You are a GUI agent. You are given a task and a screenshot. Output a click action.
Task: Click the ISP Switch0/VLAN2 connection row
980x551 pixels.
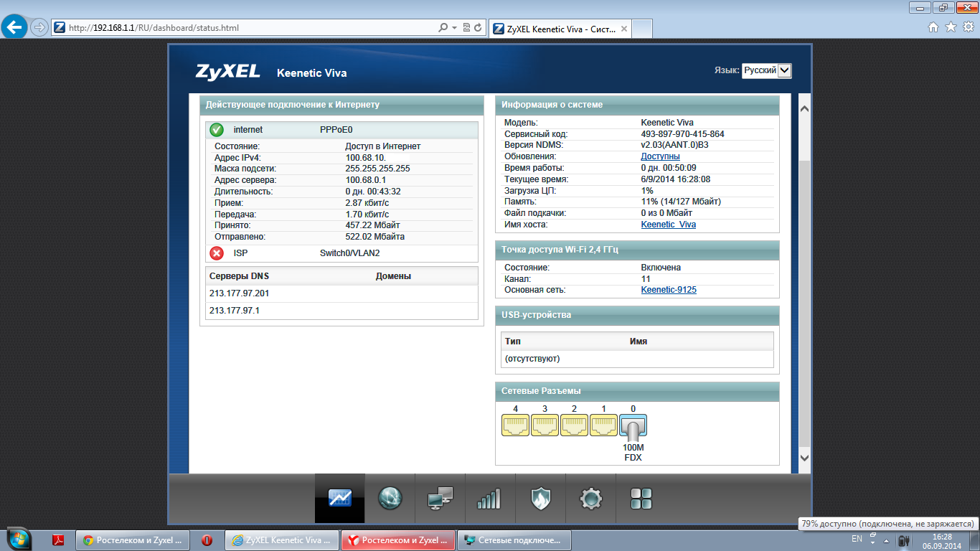coord(341,253)
